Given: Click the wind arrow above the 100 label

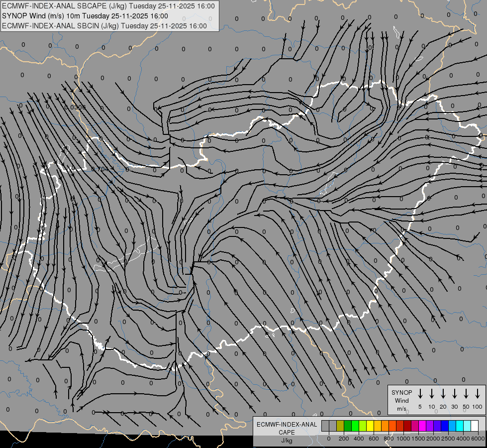Looking at the screenshot, I should pyautogui.click(x=478, y=393).
